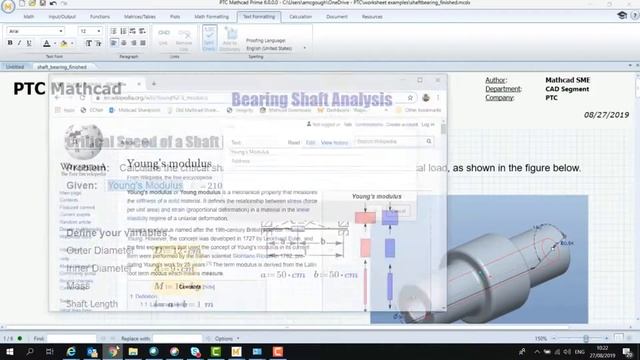Apply text highlight color
Image resolution: width=640 pixels, height=360 pixels.
tap(64, 43)
